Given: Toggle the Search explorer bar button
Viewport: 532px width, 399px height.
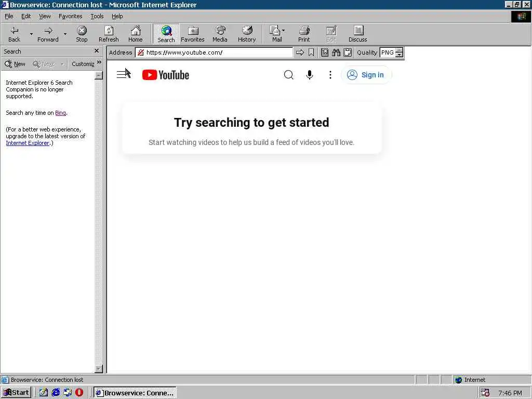Looking at the screenshot, I should tap(166, 34).
